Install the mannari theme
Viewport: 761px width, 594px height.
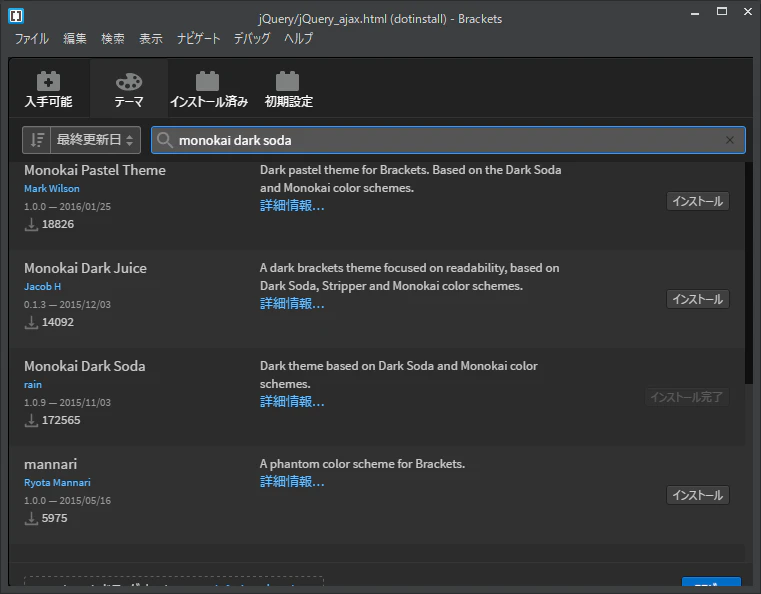pos(697,495)
